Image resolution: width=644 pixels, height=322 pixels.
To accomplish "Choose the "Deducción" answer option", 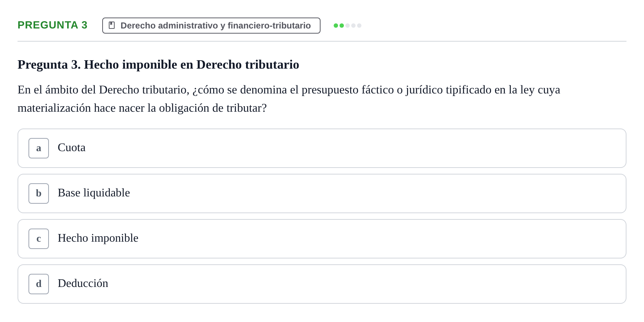I will [x=322, y=284].
